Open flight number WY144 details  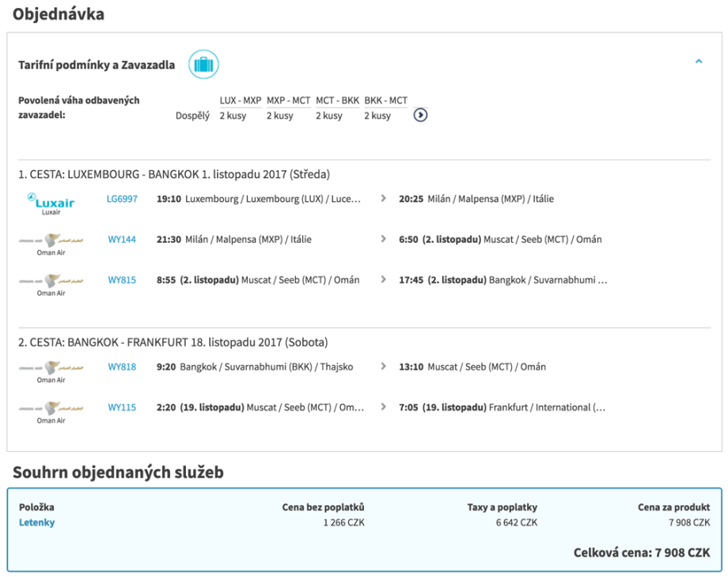pos(122,239)
